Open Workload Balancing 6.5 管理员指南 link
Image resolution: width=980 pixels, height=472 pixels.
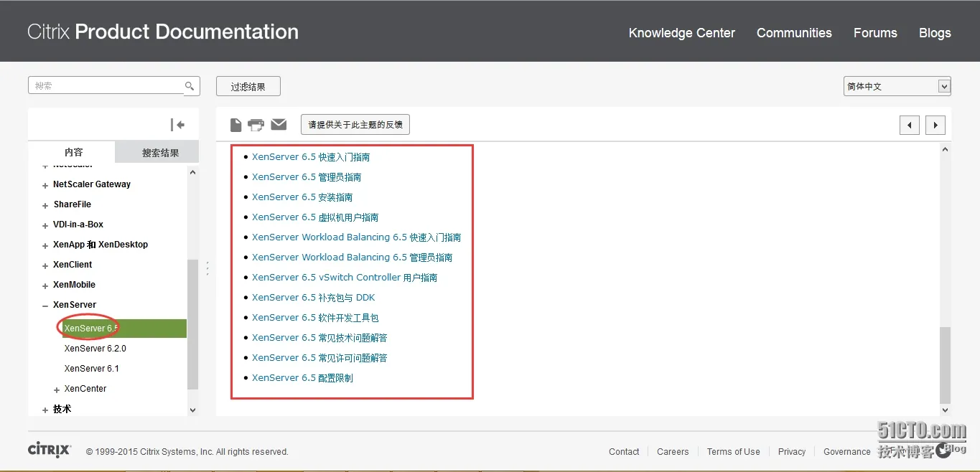(x=352, y=258)
